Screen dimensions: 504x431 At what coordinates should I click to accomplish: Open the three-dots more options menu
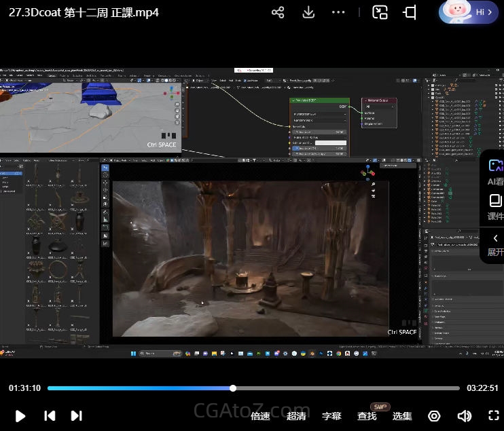(x=338, y=12)
